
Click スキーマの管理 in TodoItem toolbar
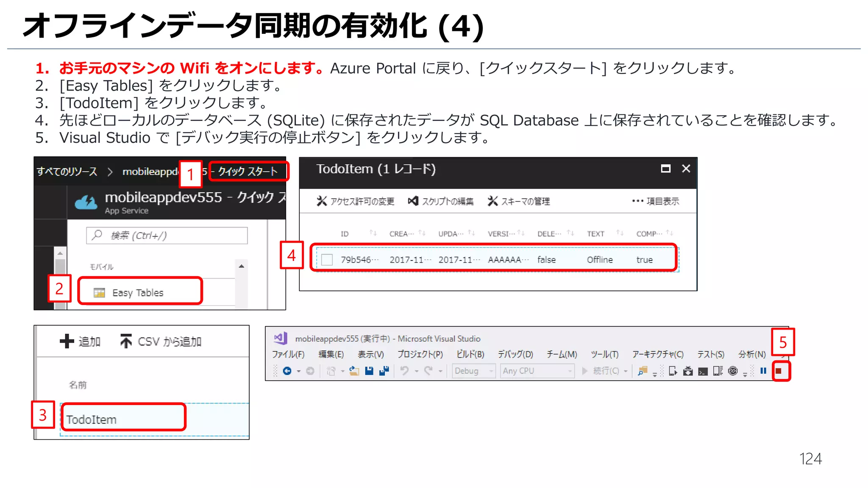[x=519, y=201]
